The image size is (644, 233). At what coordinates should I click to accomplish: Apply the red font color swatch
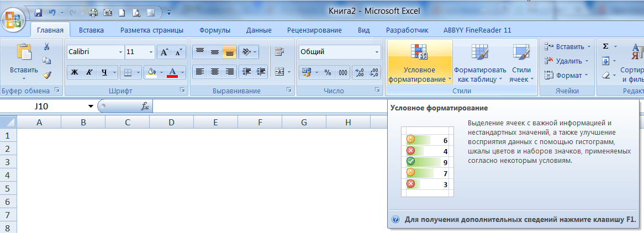(172, 72)
